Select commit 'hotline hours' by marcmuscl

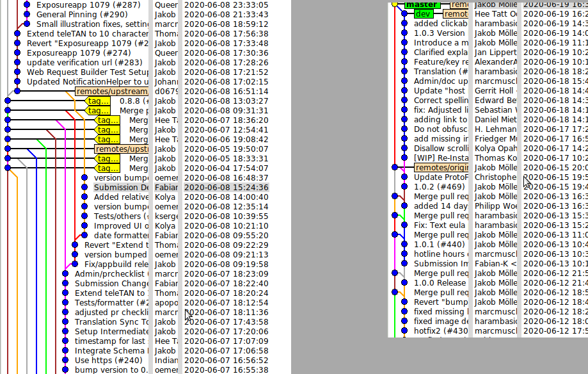point(441,254)
